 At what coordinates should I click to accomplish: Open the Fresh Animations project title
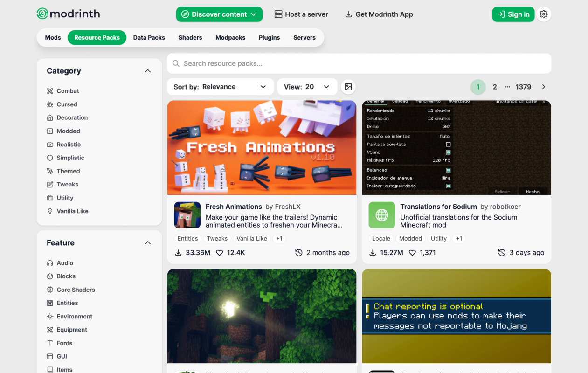pyautogui.click(x=234, y=207)
